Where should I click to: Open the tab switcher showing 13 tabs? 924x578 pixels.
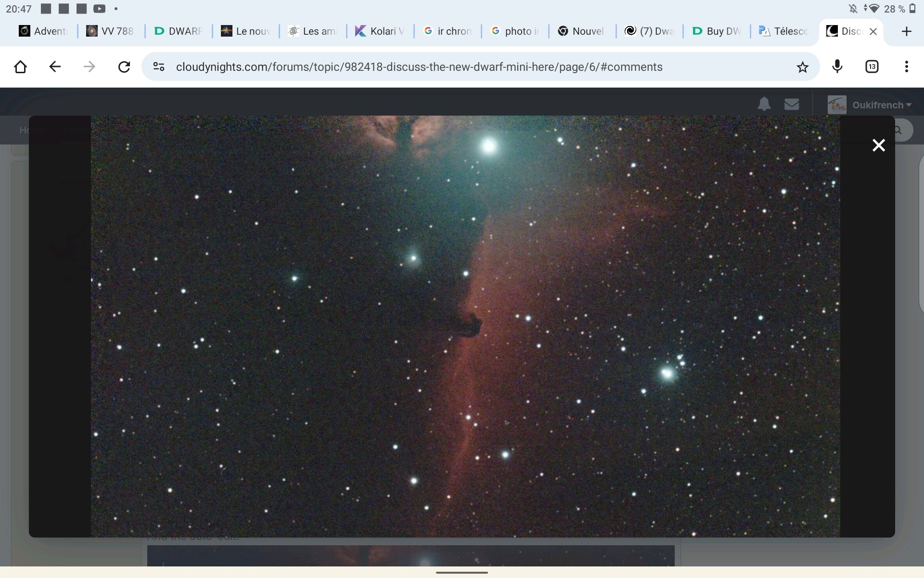click(872, 67)
